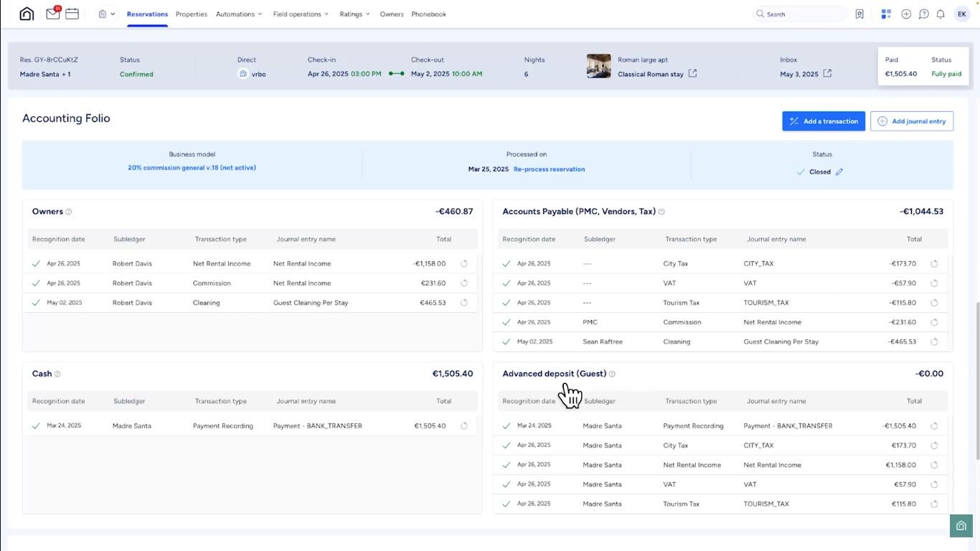
Task: Click into the Search field
Action: [x=804, y=14]
